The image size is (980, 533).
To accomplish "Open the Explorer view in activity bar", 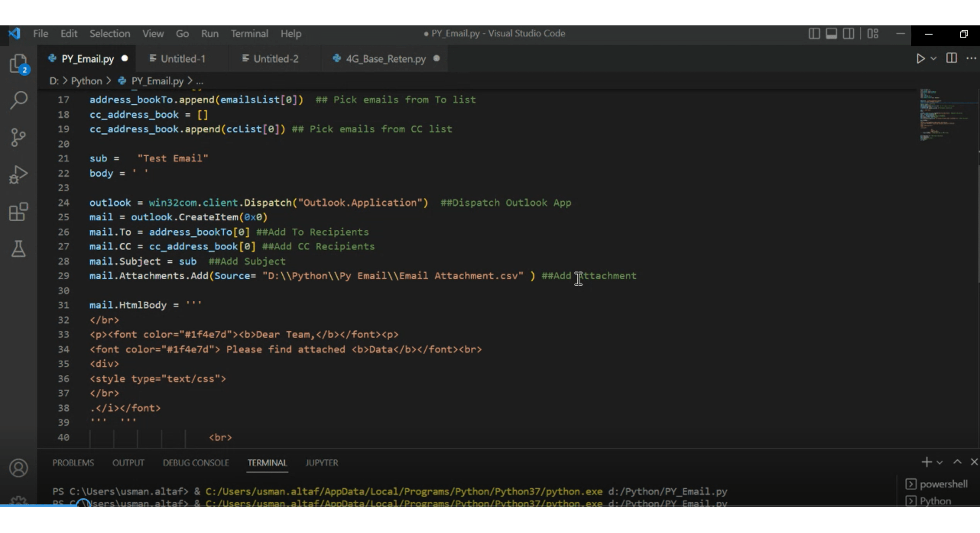I will [x=18, y=64].
